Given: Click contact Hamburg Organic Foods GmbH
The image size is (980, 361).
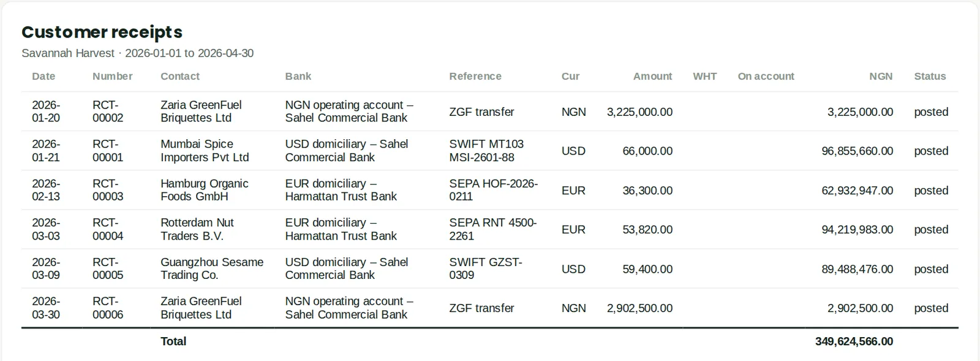Looking at the screenshot, I should pyautogui.click(x=204, y=190).
